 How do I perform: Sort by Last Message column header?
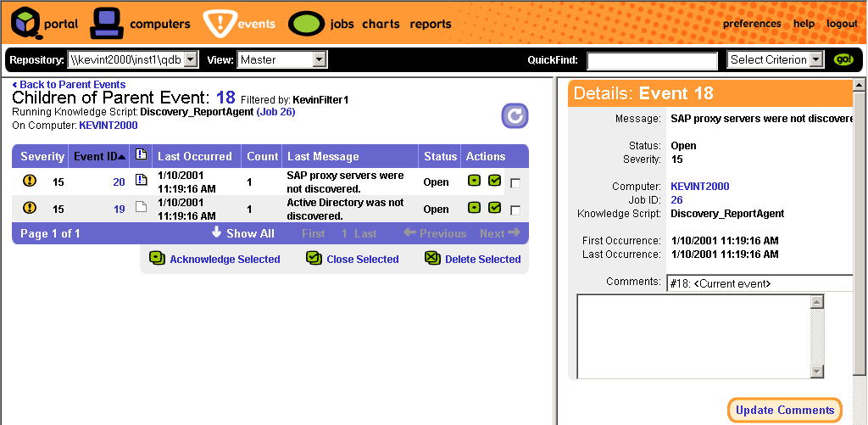tap(323, 156)
